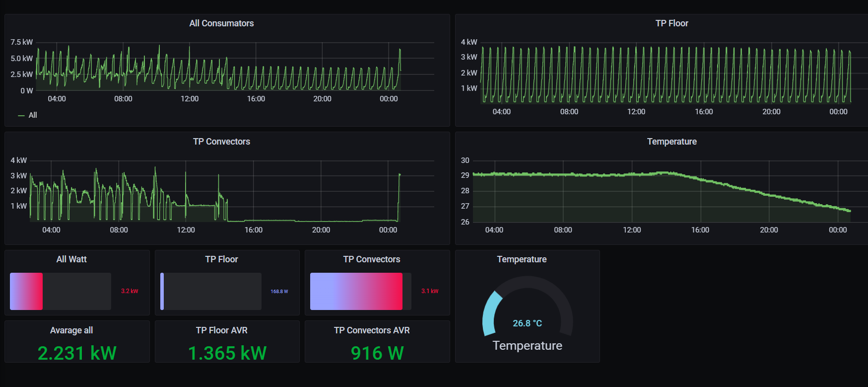
Task: Click the green legend line color for All
Action: pyautogui.click(x=21, y=115)
